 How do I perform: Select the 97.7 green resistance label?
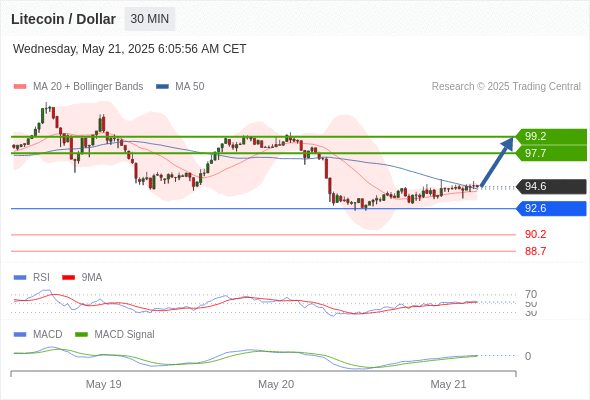(x=551, y=153)
